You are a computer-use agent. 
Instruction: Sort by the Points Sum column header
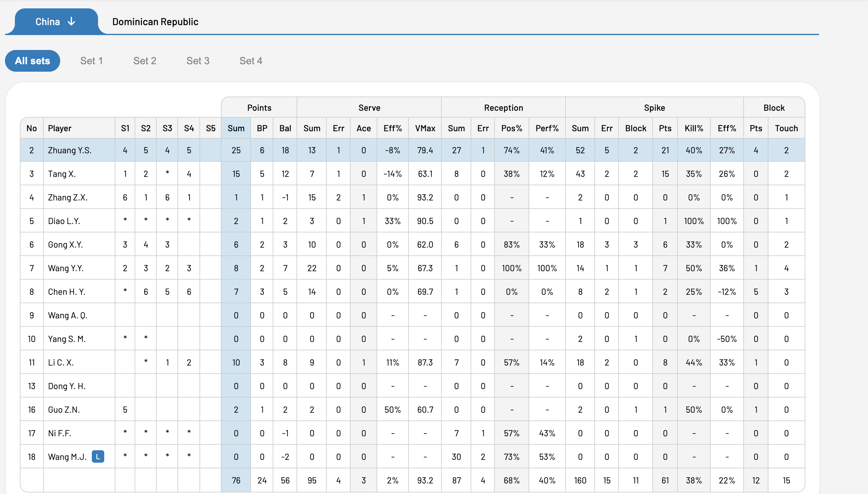point(236,128)
